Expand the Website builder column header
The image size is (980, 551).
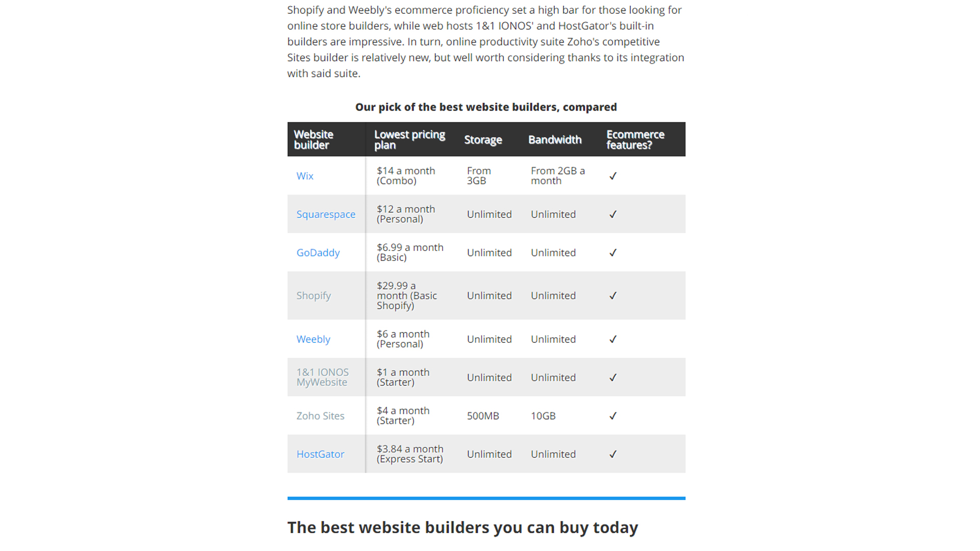[313, 139]
